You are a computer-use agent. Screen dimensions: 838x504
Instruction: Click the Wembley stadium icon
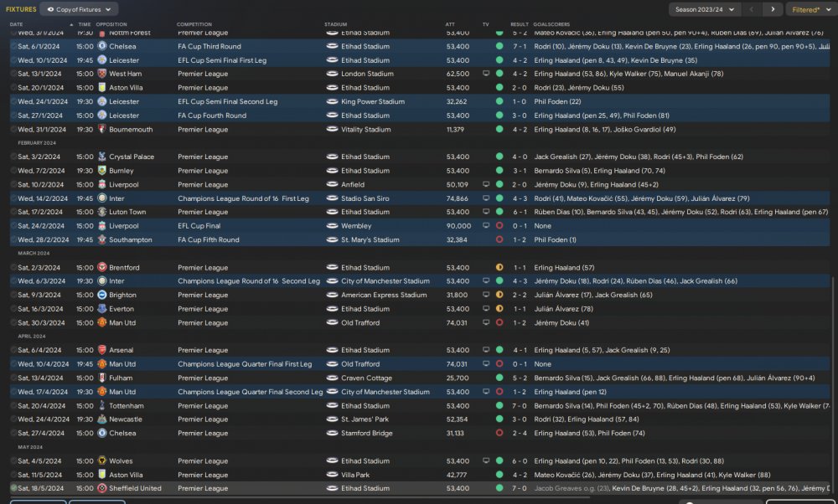332,226
